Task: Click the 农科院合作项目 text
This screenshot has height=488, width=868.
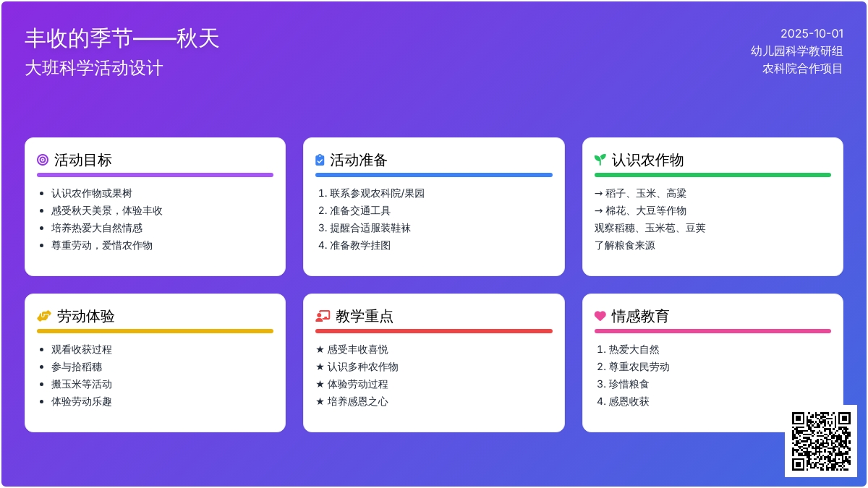Action: click(x=802, y=69)
